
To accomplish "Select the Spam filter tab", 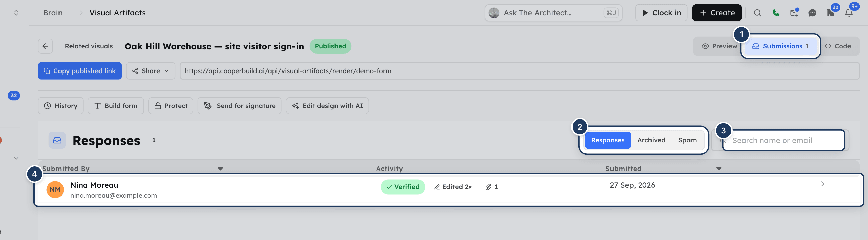I will click(x=687, y=140).
